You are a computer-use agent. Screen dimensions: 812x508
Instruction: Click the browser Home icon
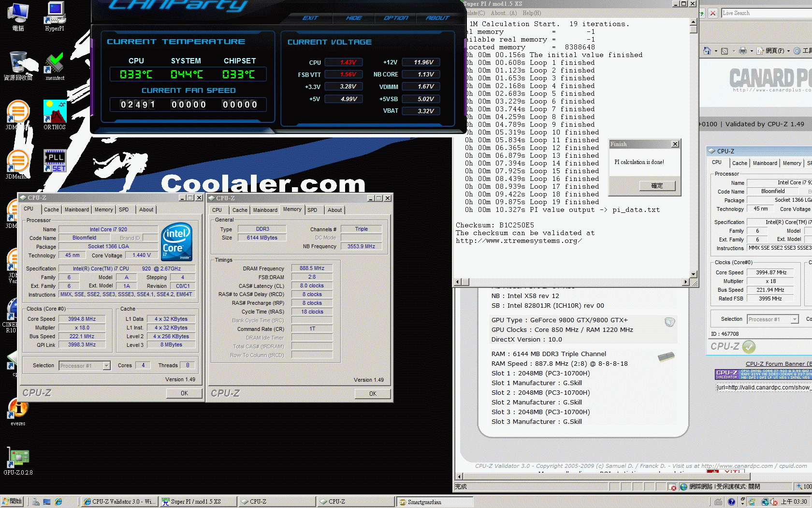tap(707, 51)
